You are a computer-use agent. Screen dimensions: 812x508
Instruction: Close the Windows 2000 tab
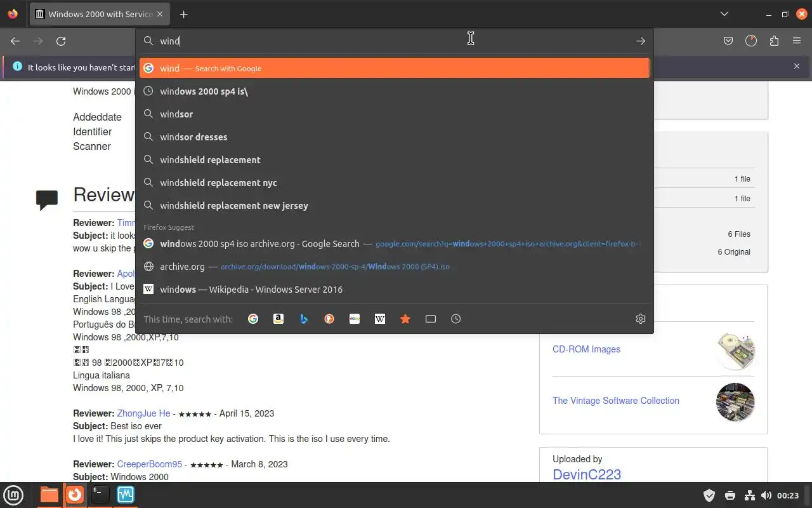160,14
